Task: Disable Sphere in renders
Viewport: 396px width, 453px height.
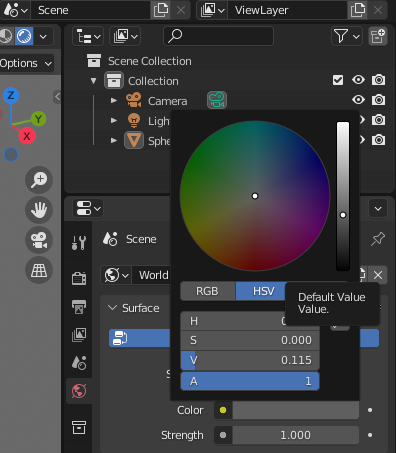Action: click(378, 140)
